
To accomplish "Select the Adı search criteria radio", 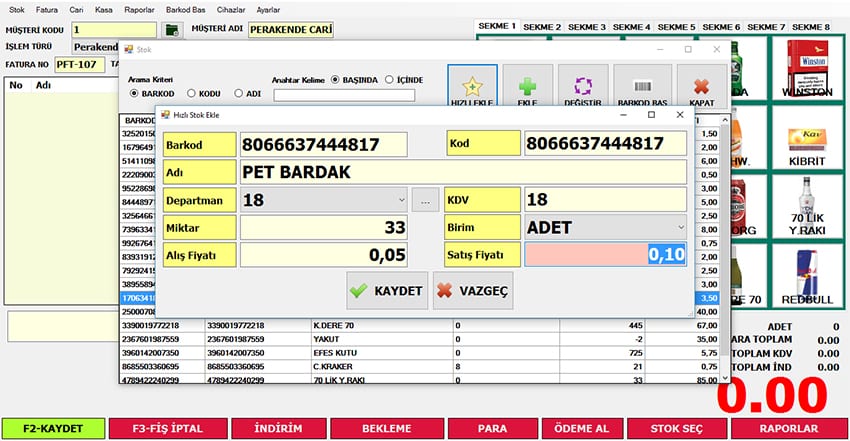I will (238, 94).
